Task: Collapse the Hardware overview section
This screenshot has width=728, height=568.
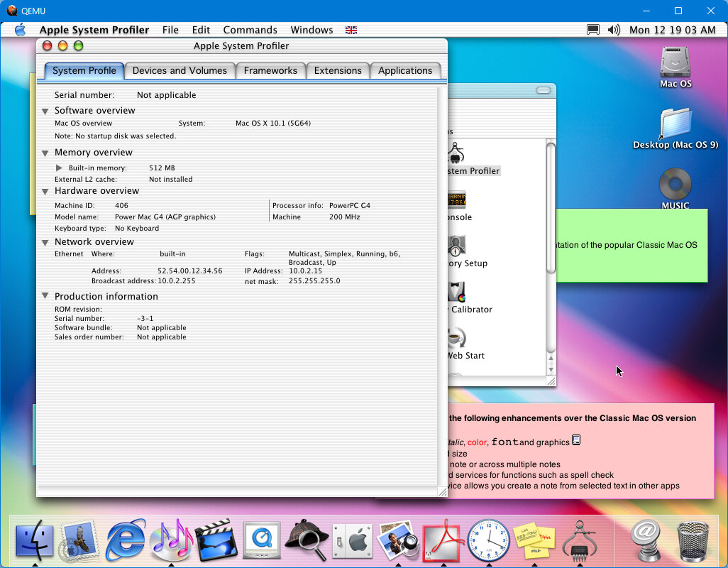Action: (x=45, y=192)
